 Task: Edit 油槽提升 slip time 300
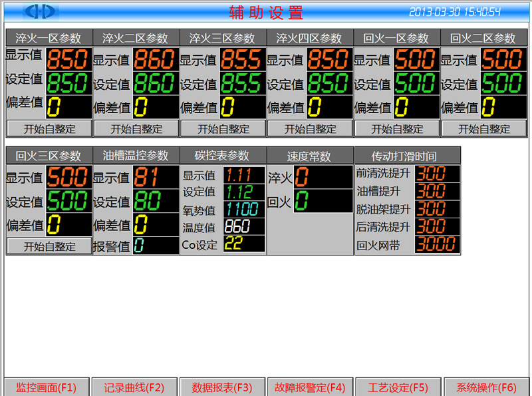(x=438, y=191)
